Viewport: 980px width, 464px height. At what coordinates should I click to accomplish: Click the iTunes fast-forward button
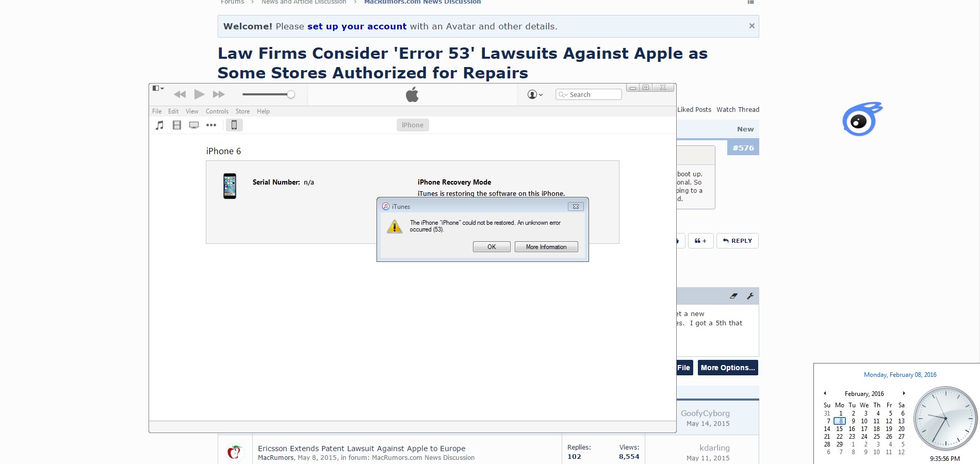tap(219, 94)
